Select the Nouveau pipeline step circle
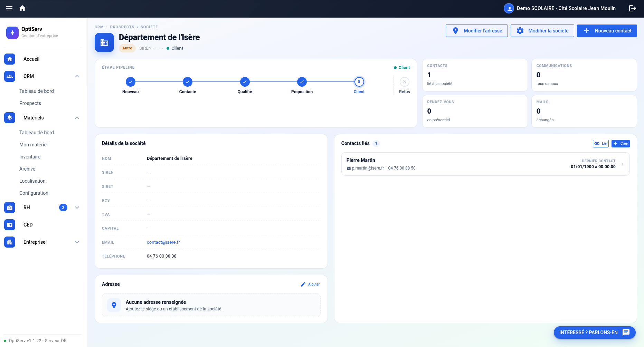Screen dimensions: 644x347 click(x=131, y=82)
